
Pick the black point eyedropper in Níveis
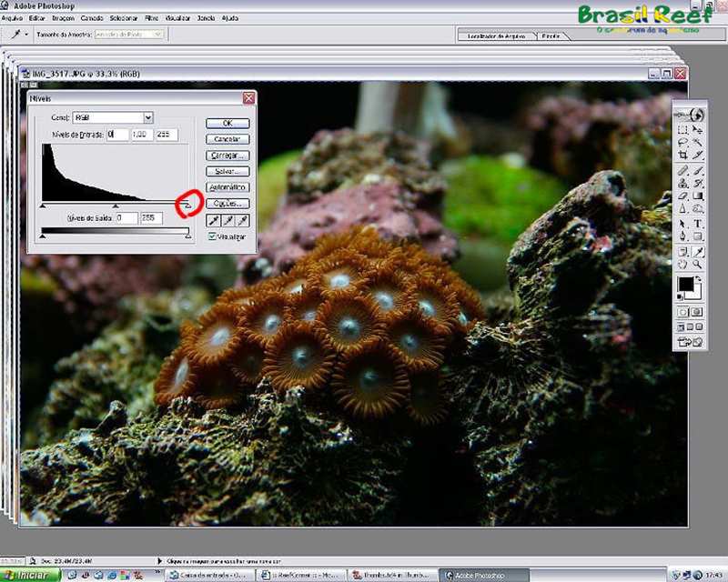(x=212, y=219)
